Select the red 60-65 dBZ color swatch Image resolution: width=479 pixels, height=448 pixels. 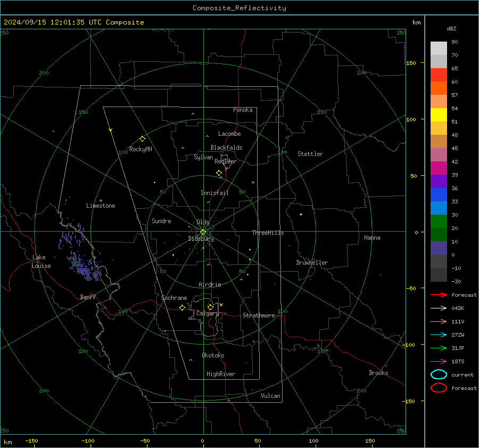click(x=439, y=75)
